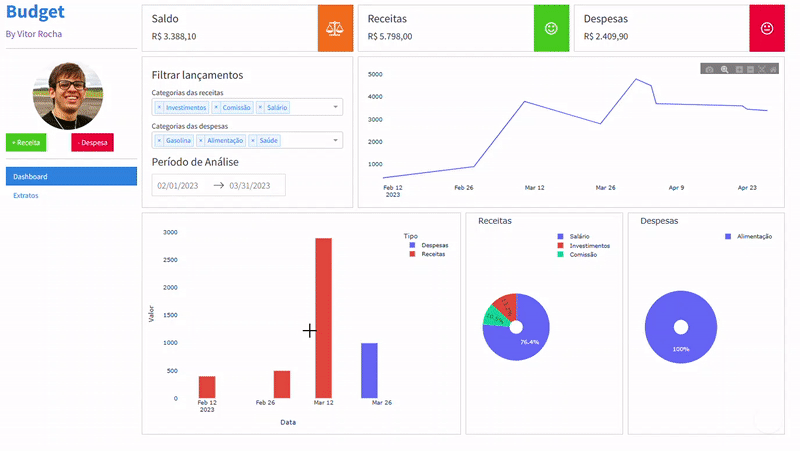Click the Receitas value R$ 5.798,00

tap(390, 37)
